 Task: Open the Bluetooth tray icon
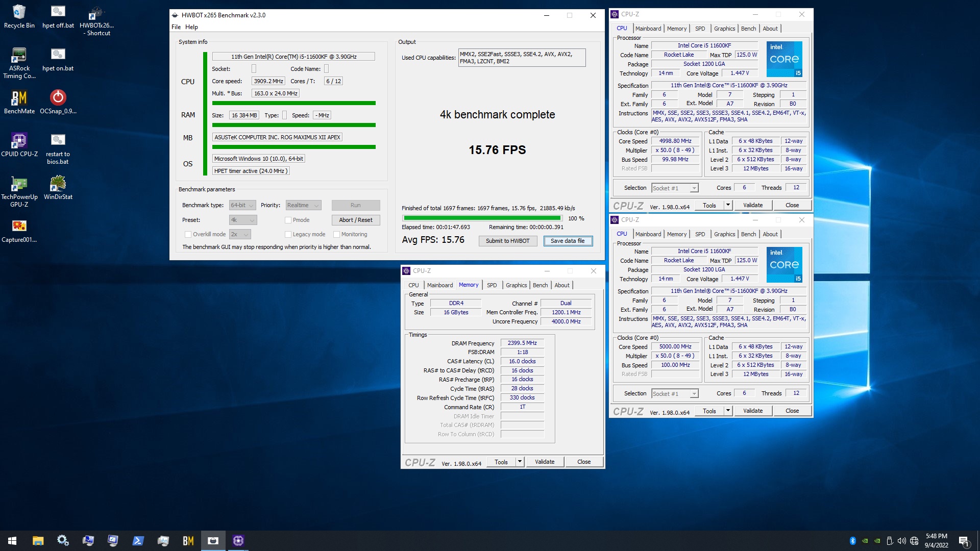click(852, 541)
